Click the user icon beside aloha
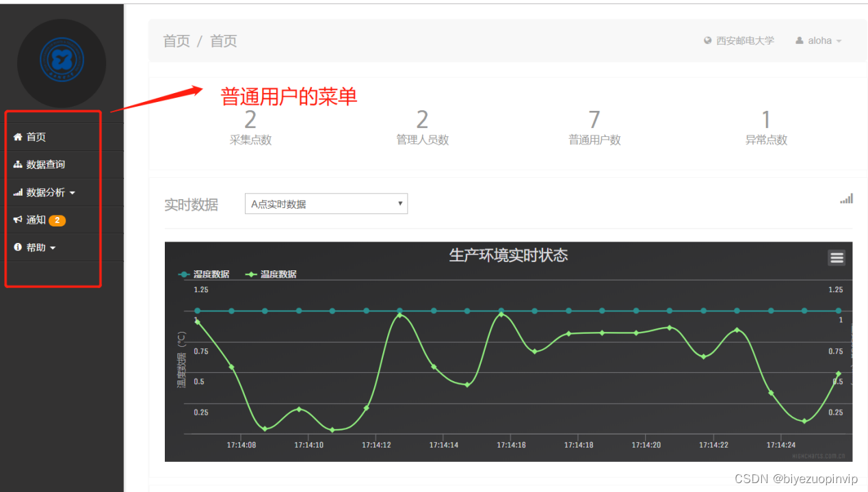This screenshot has width=868, height=492. pos(800,40)
